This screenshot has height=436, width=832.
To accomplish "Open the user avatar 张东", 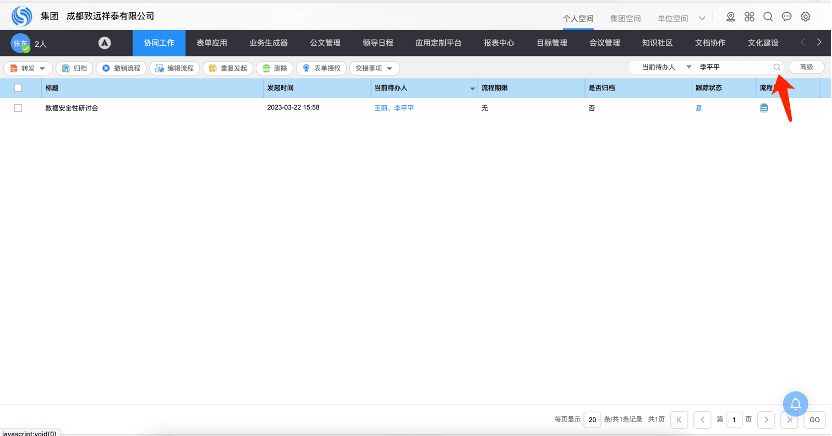I will pyautogui.click(x=20, y=43).
